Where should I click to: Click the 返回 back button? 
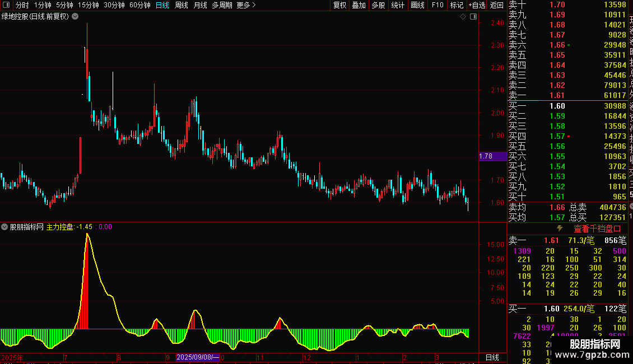[496, 5]
